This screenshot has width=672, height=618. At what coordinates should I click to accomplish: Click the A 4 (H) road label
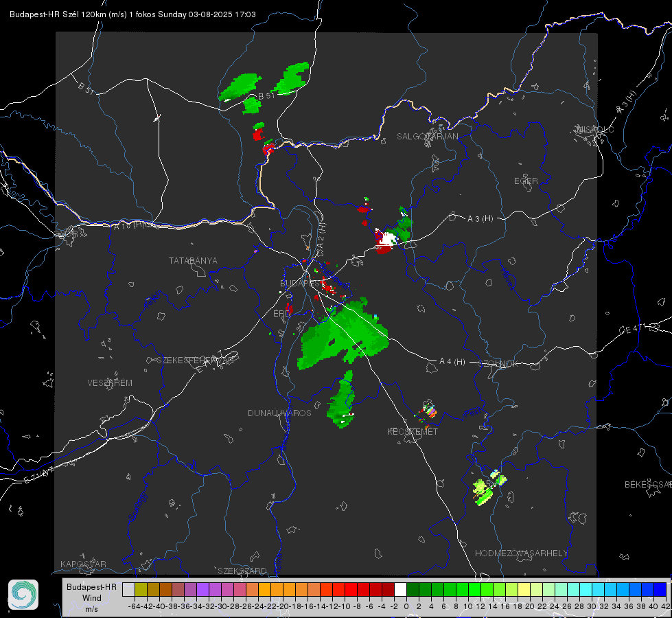[x=452, y=362]
